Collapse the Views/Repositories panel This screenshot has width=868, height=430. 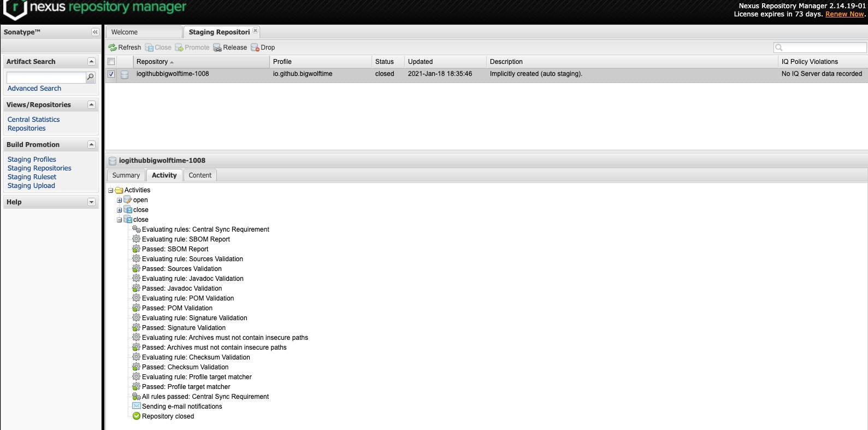91,105
